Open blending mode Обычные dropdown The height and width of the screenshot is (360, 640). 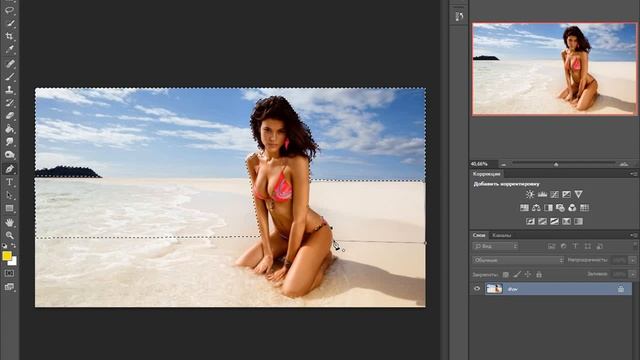(x=518, y=260)
